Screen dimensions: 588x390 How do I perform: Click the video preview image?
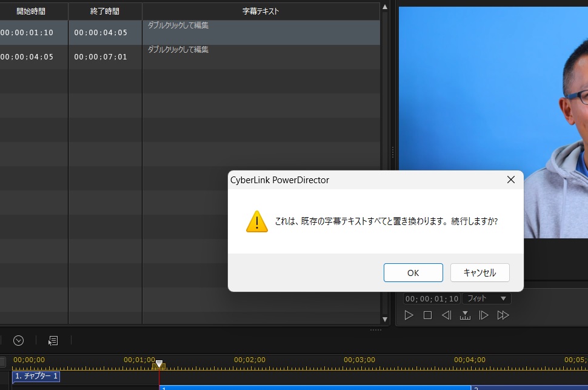493,123
